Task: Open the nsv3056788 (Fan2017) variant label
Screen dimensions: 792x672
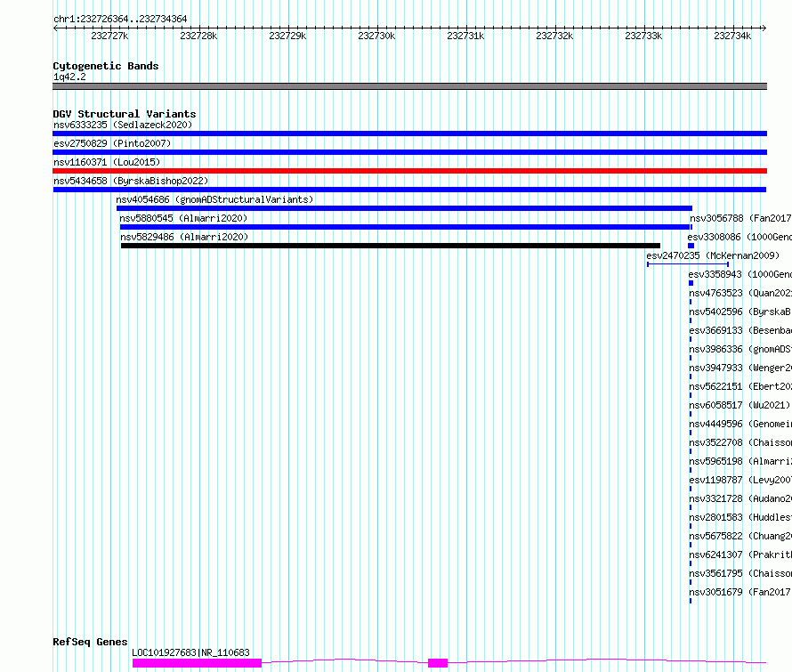Action: [x=740, y=218]
